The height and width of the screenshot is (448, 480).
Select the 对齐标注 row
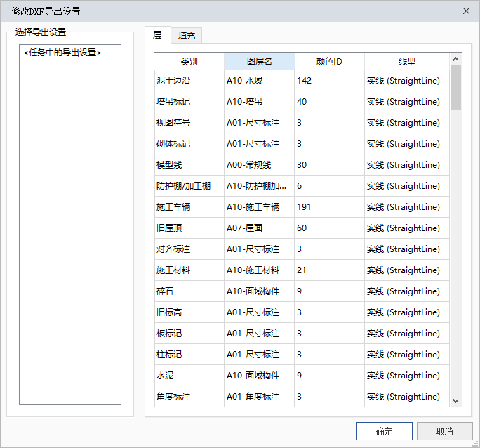302,249
